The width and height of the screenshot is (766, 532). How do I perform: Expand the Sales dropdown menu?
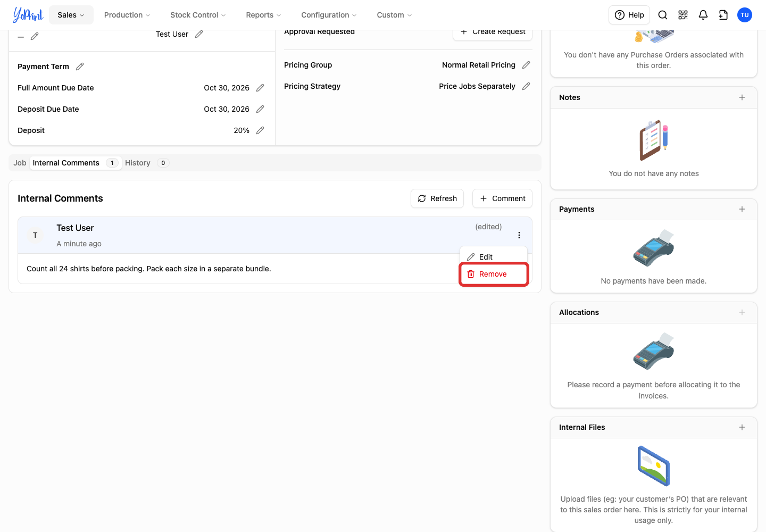[71, 15]
